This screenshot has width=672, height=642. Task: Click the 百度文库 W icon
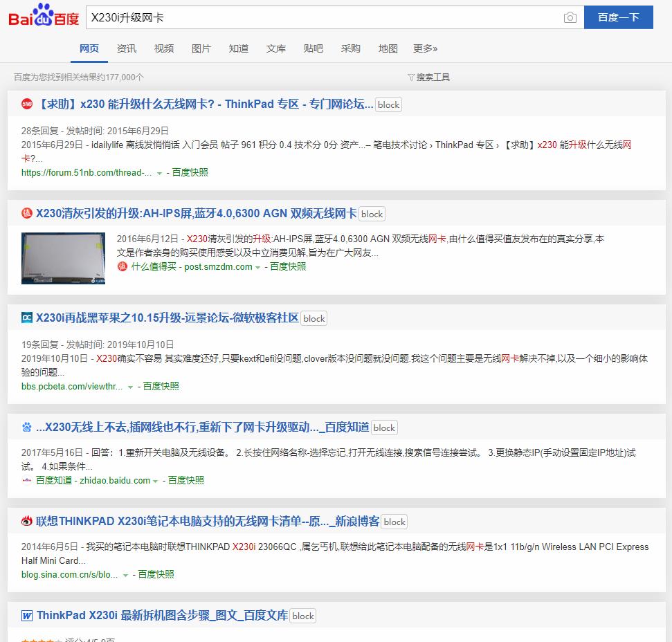click(x=25, y=615)
